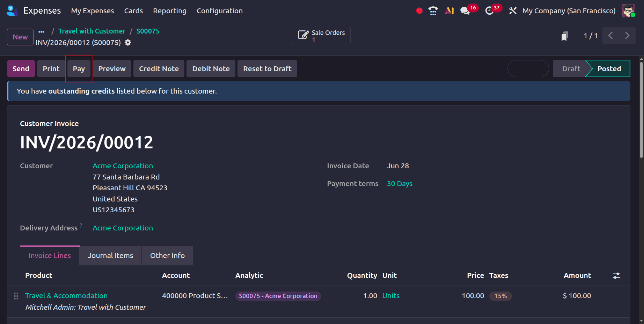The width and height of the screenshot is (644, 324).
Task: Open the debug tools wrench icon
Action: 513,11
